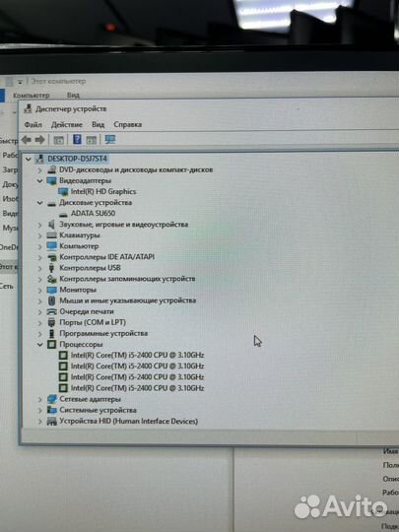
Task: Click the Контроллеры запоминающих устройств icon
Action: point(51,279)
